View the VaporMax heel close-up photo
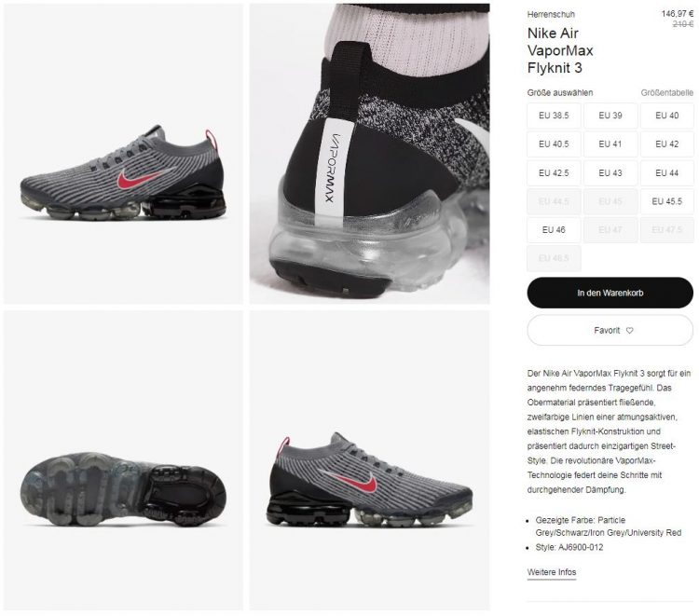Viewport: 699px width, 616px height. coord(370,154)
